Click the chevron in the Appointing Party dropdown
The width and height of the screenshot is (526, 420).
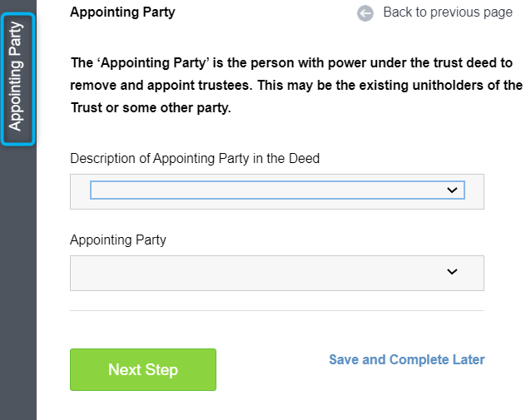tap(452, 271)
